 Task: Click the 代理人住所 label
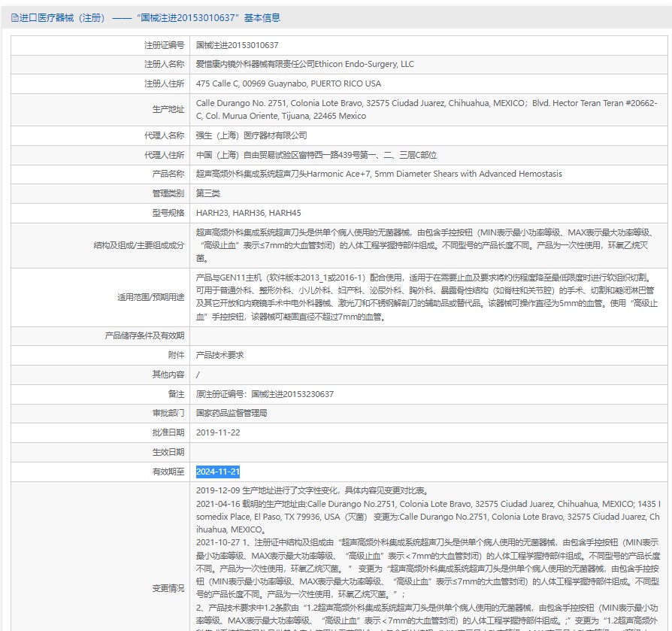(x=164, y=155)
